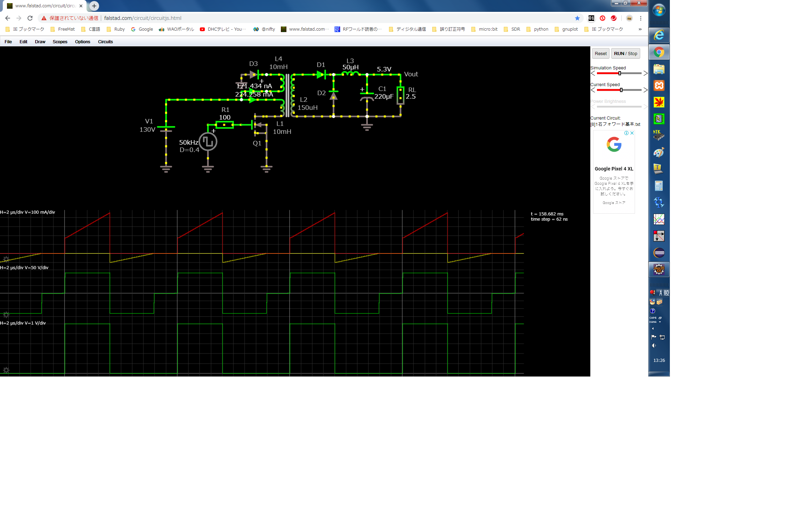Open the Ruby bookmark folder
The height and width of the screenshot is (532, 785).
[x=116, y=29]
